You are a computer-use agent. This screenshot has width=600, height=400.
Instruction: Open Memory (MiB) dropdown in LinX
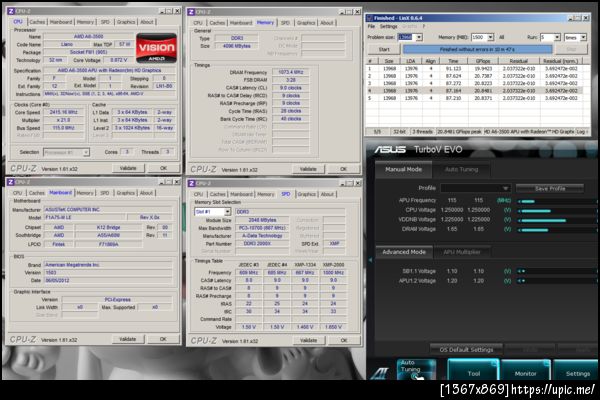pos(491,37)
